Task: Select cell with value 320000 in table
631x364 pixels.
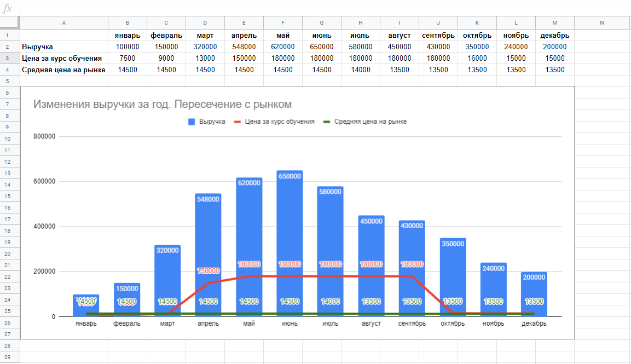Action: point(205,47)
